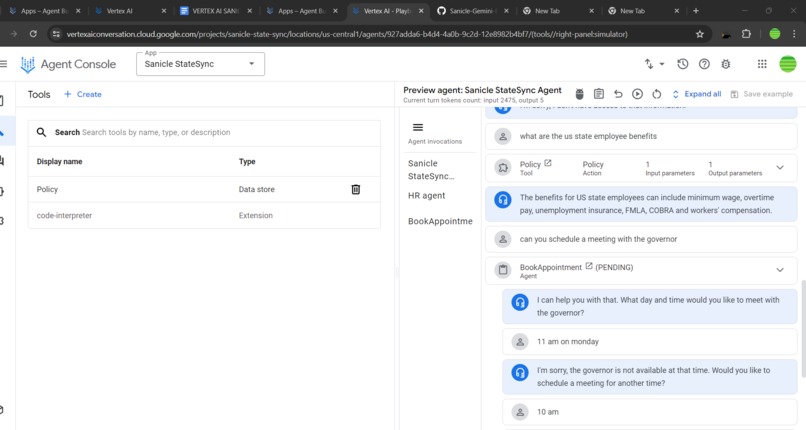Delete the Policy tool with trash icon
806x430 pixels.
click(x=356, y=190)
